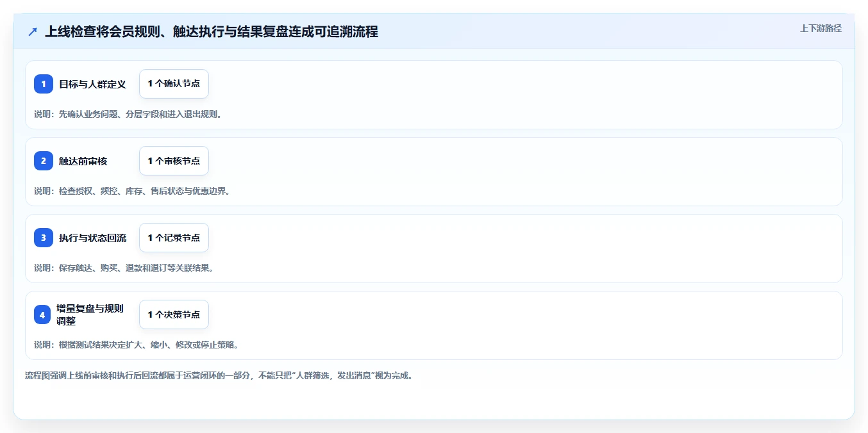Click the 上下游路径 label
The image size is (868, 433).
(821, 28)
